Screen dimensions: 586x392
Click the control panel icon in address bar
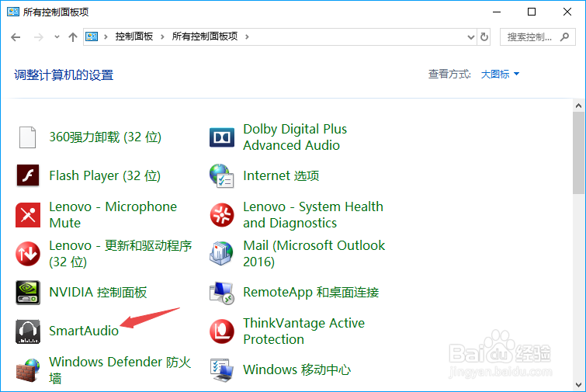pos(92,36)
